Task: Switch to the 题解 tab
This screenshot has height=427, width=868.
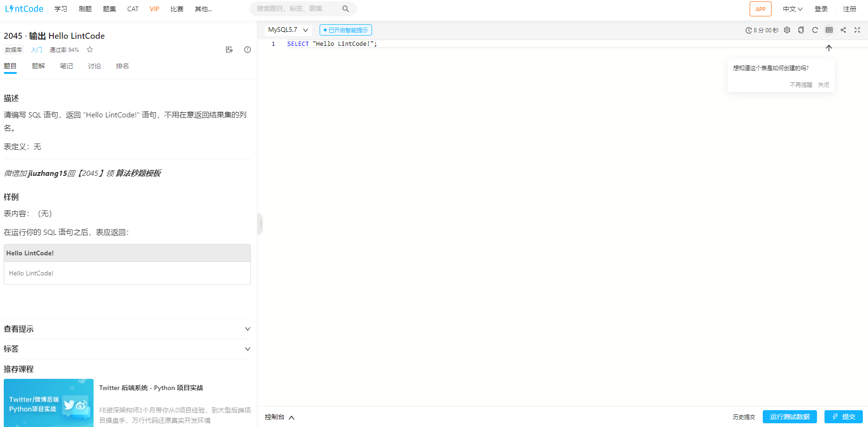Action: [x=38, y=66]
